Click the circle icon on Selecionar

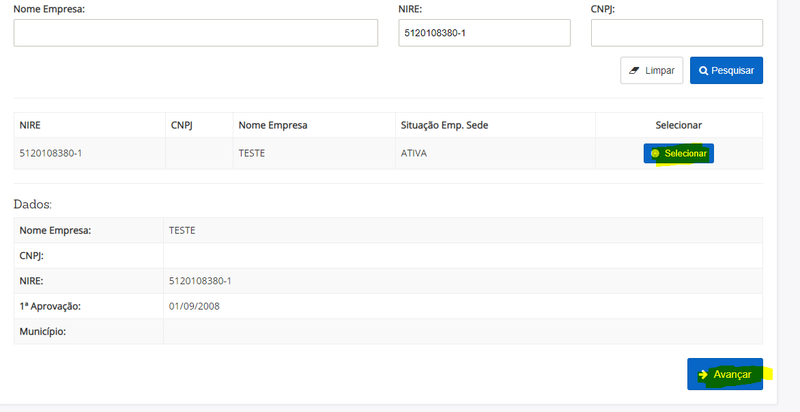(656, 153)
